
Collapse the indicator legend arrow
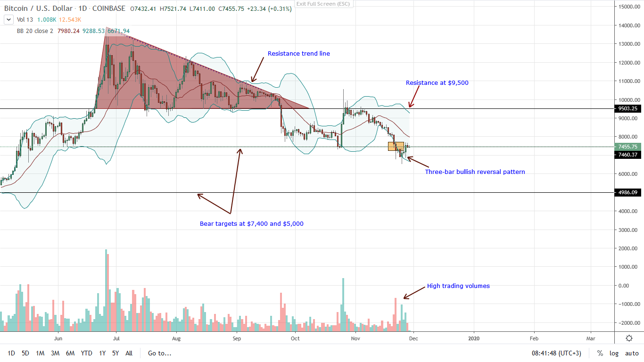pyautogui.click(x=8, y=20)
